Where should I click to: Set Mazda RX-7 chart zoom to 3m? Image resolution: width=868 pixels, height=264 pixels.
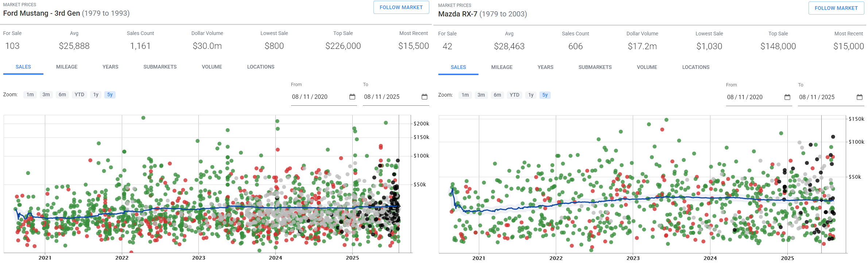point(481,95)
